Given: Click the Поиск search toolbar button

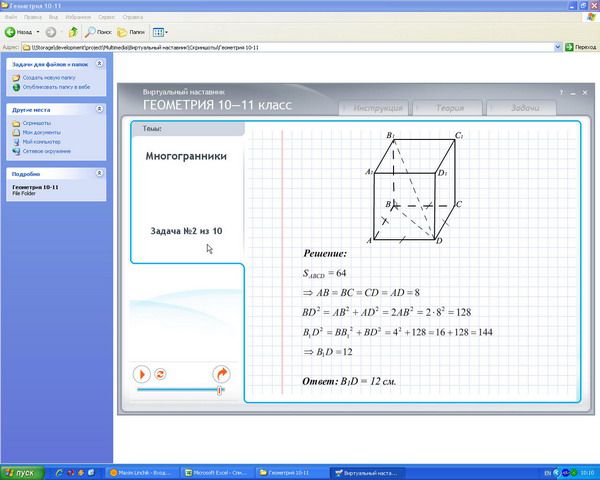Looking at the screenshot, I should [x=98, y=32].
